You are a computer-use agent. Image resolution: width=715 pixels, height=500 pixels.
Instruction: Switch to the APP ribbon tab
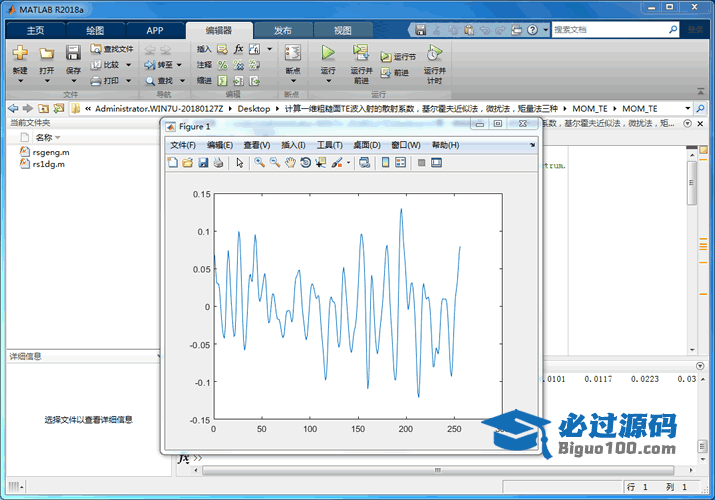[155, 31]
